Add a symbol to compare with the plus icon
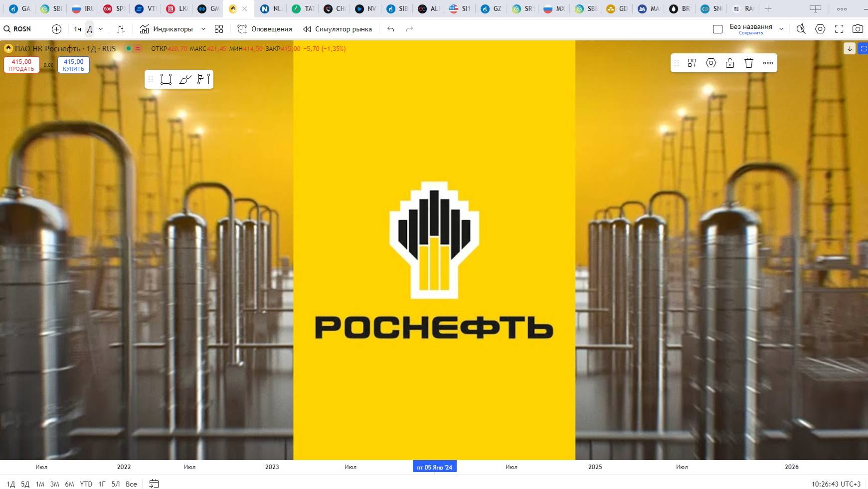The height and width of the screenshot is (489, 868). [x=57, y=29]
